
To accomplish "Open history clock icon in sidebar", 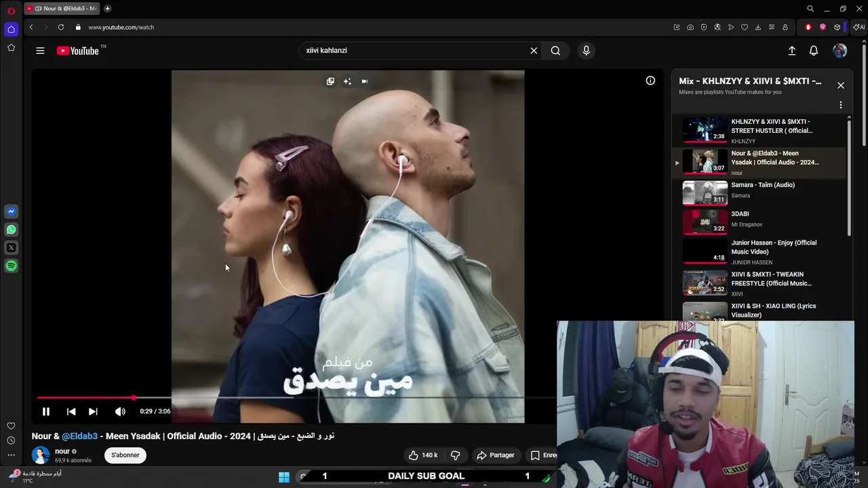I will (11, 441).
